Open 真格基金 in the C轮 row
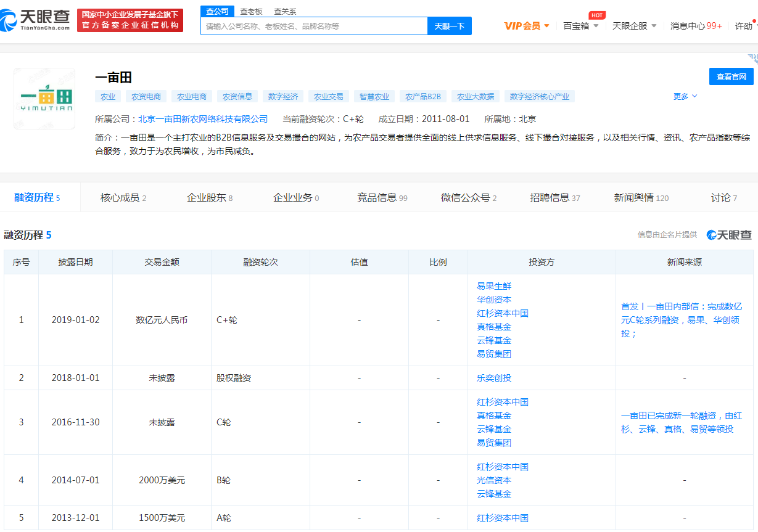The height and width of the screenshot is (532, 758). point(494,415)
